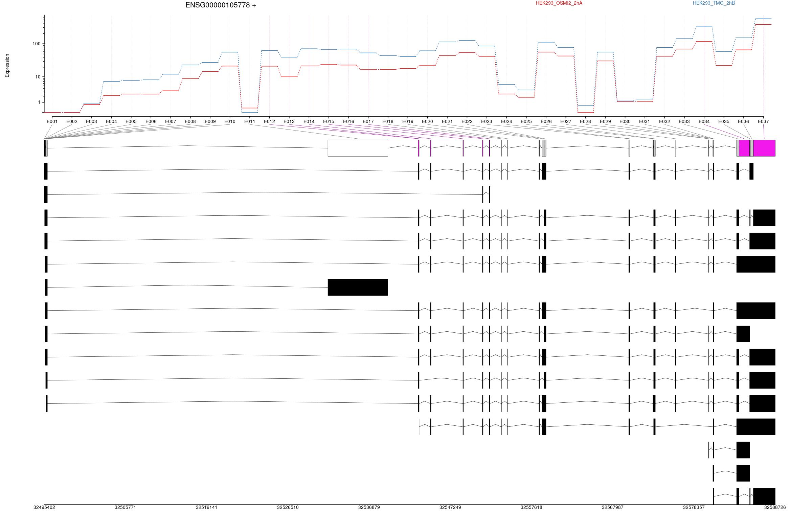This screenshot has height=514, width=812.
Task: Click genomic coordinate 32526510
Action: pos(288,507)
